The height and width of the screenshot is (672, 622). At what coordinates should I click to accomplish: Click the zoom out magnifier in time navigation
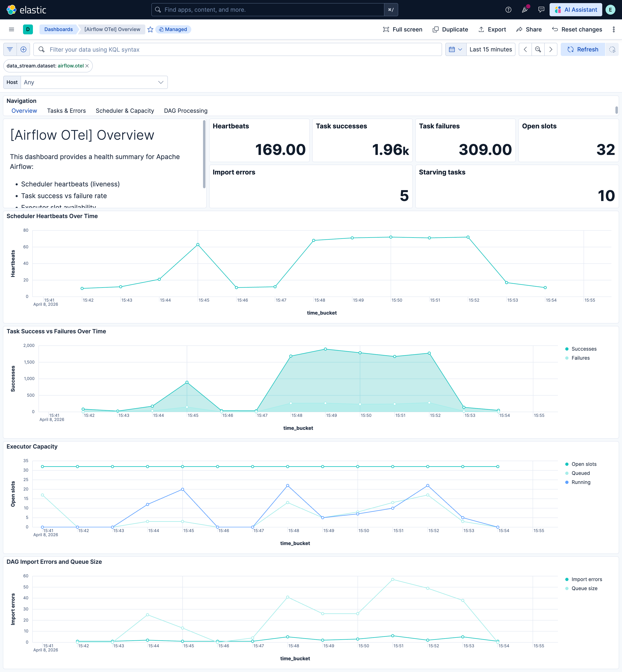(538, 49)
